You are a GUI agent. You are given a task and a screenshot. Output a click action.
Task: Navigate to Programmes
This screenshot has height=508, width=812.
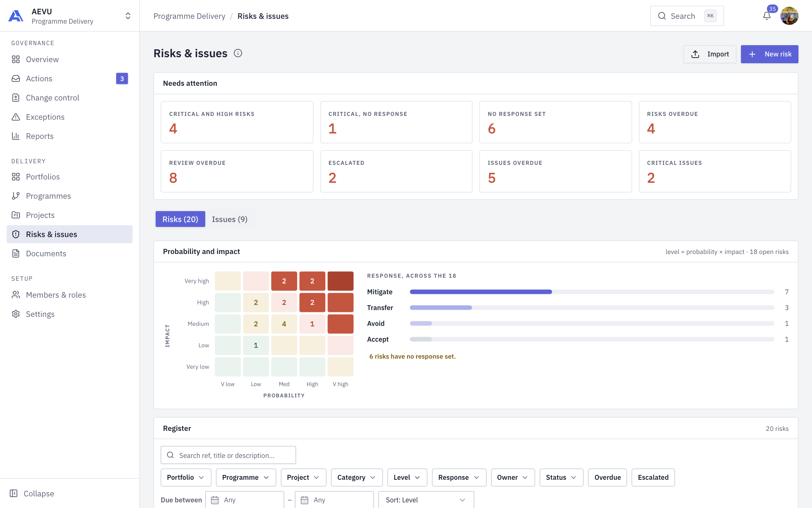coord(70,196)
